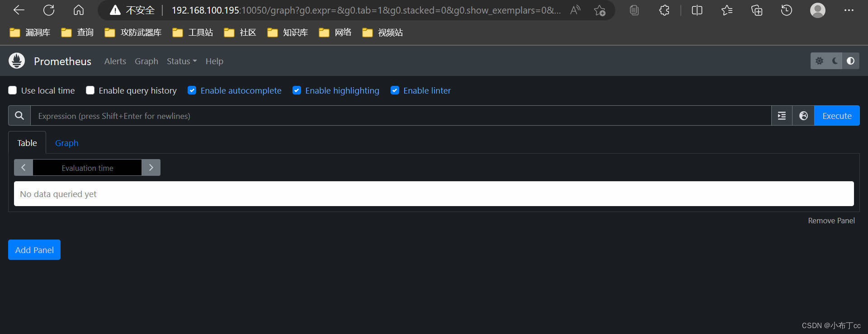
Task: Open the user profile avatar
Action: 817,10
